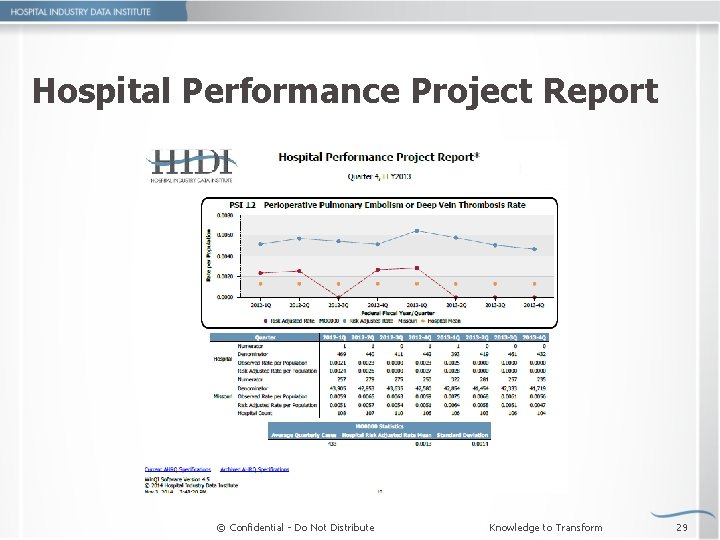
Task: Select the Hospital Count row label
Action: click(254, 413)
